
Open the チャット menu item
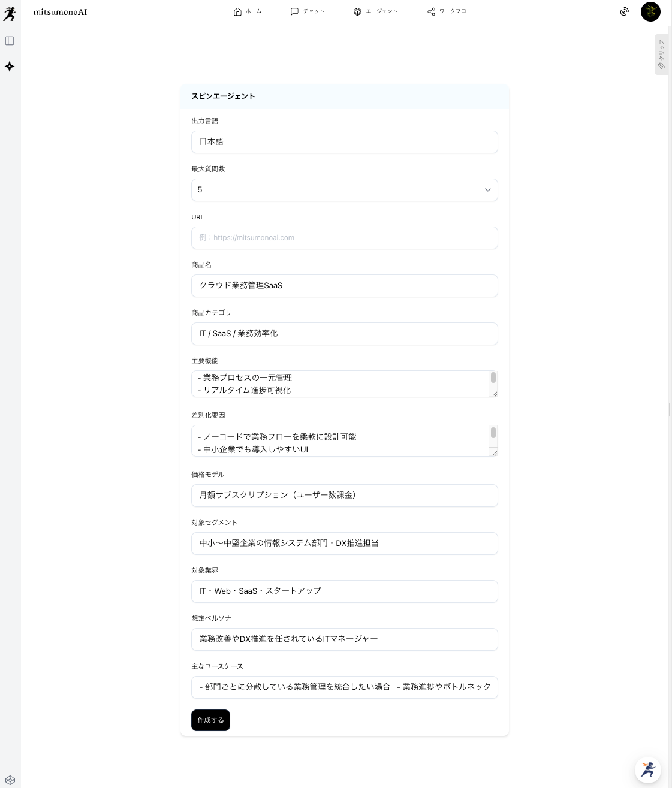coord(308,11)
